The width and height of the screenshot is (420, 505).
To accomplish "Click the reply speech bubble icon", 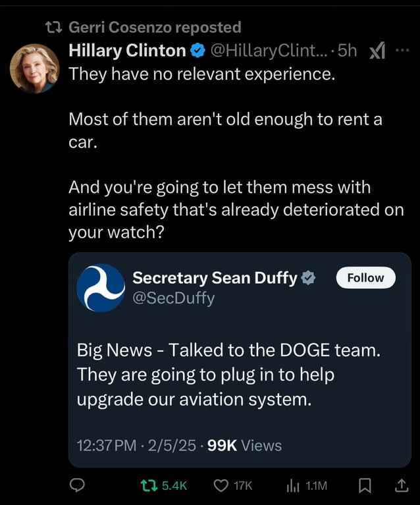I will click(x=78, y=485).
